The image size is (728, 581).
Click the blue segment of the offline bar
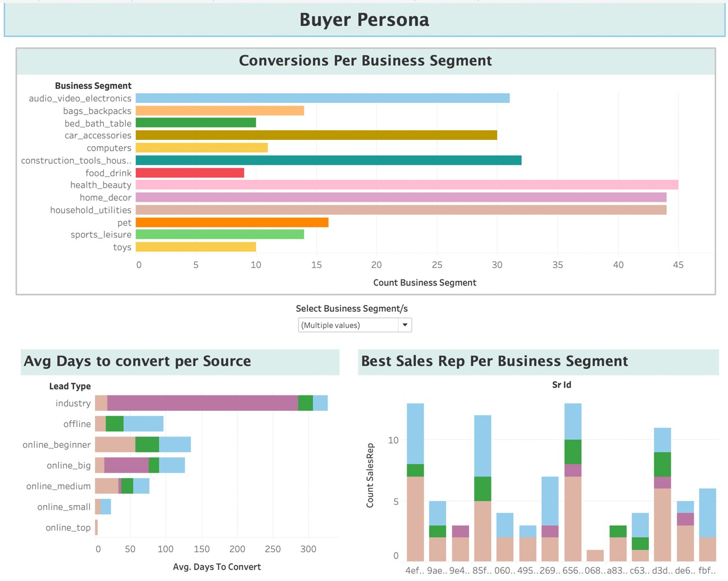(x=143, y=424)
